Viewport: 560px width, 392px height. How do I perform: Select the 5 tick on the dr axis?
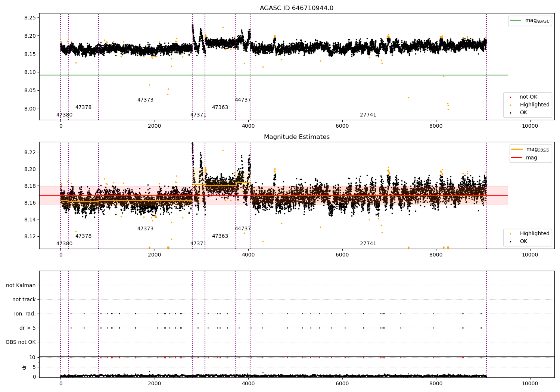point(34,367)
